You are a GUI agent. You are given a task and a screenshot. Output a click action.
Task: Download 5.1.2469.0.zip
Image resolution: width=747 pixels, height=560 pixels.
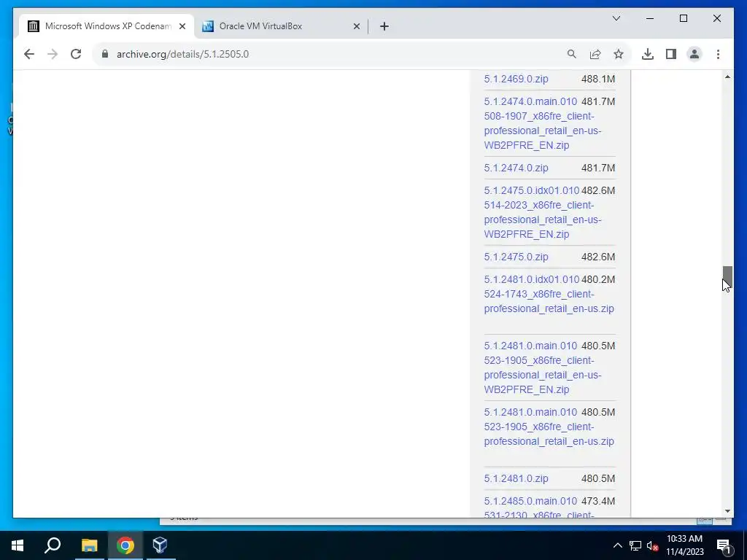point(516,79)
